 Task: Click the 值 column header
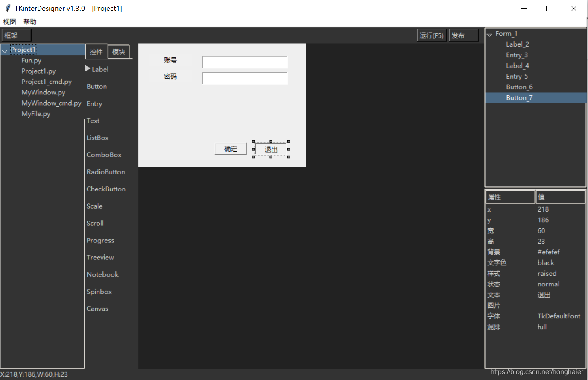point(561,197)
